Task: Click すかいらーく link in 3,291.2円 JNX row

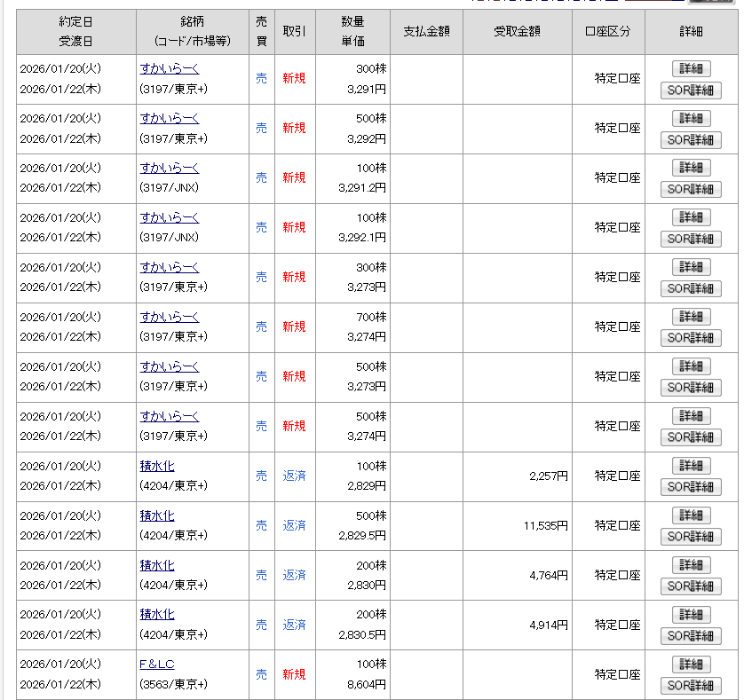Action: (x=170, y=168)
